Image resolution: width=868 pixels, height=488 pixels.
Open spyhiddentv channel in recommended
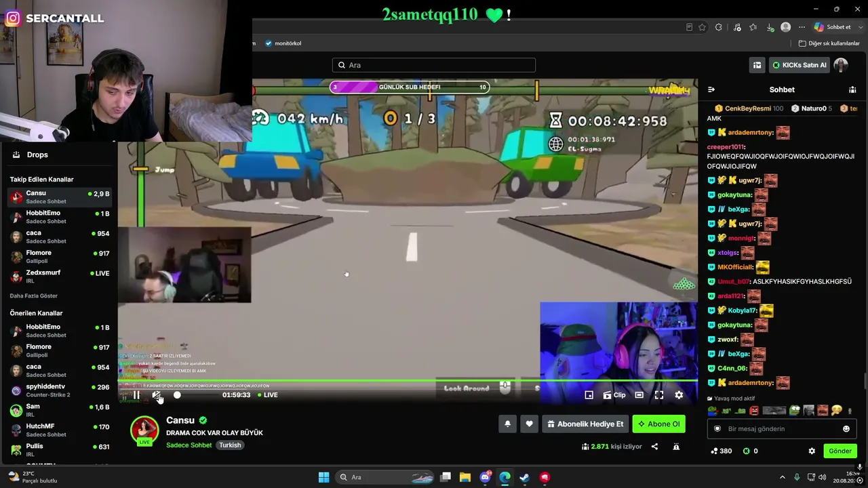point(59,390)
